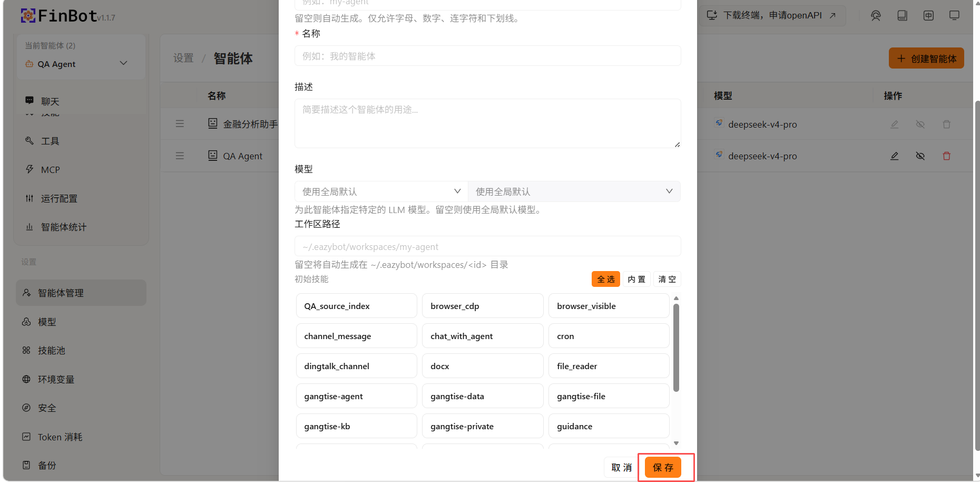
Task: Toggle channel_message skill
Action: [356, 336]
